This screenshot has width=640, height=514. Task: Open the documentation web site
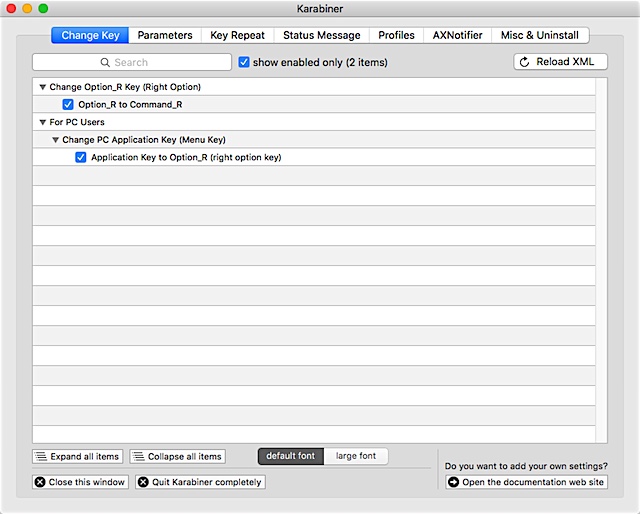[527, 482]
